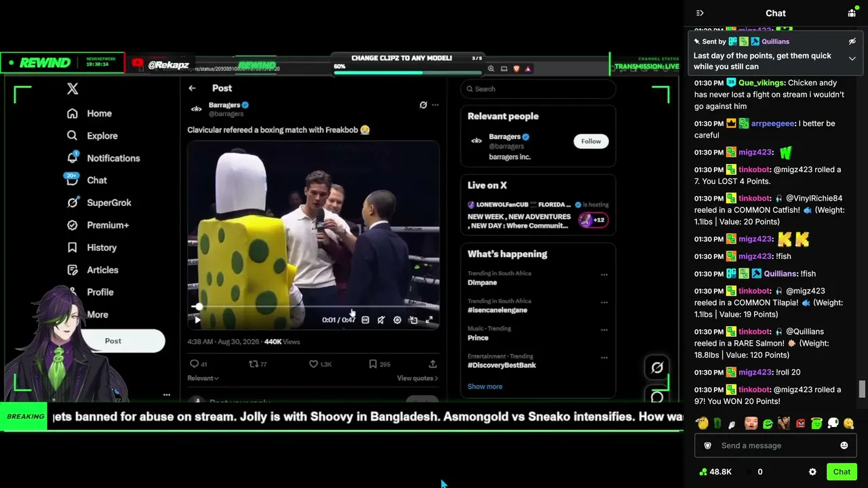Viewport: 868px width, 488px height.
Task: Select the shocked face photo emote
Action: click(751, 424)
